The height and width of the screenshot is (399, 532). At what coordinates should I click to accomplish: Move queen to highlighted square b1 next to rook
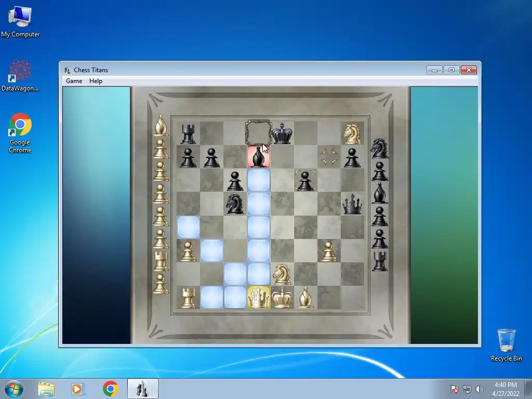(x=212, y=297)
